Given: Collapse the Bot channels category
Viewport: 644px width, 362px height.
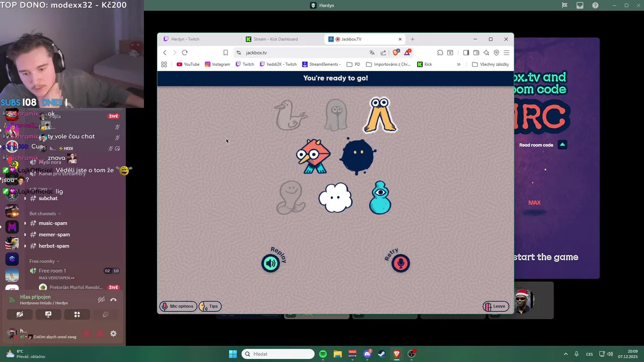Looking at the screenshot, I should 45,214.
